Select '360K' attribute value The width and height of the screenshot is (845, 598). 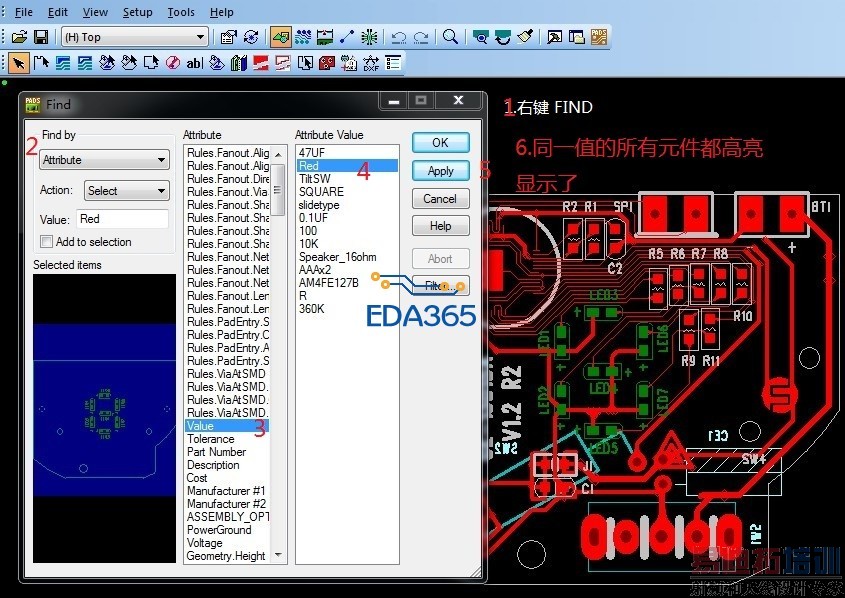[311, 309]
